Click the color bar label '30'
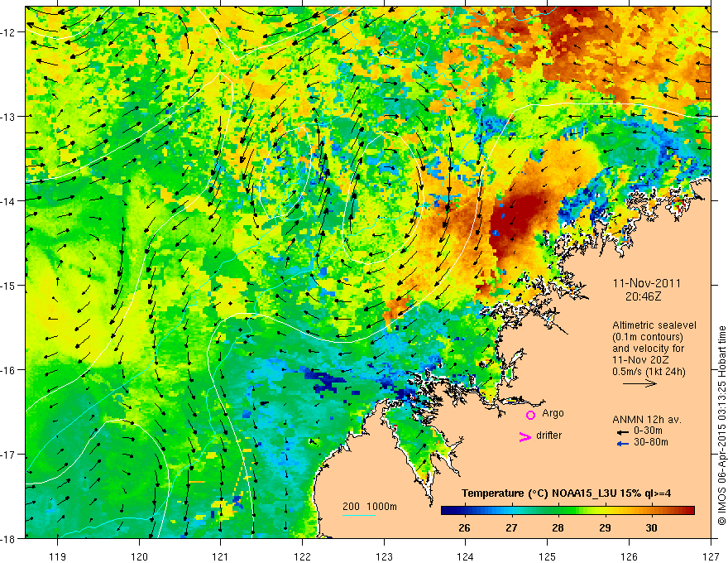Image resolution: width=728 pixels, height=563 pixels. (651, 527)
